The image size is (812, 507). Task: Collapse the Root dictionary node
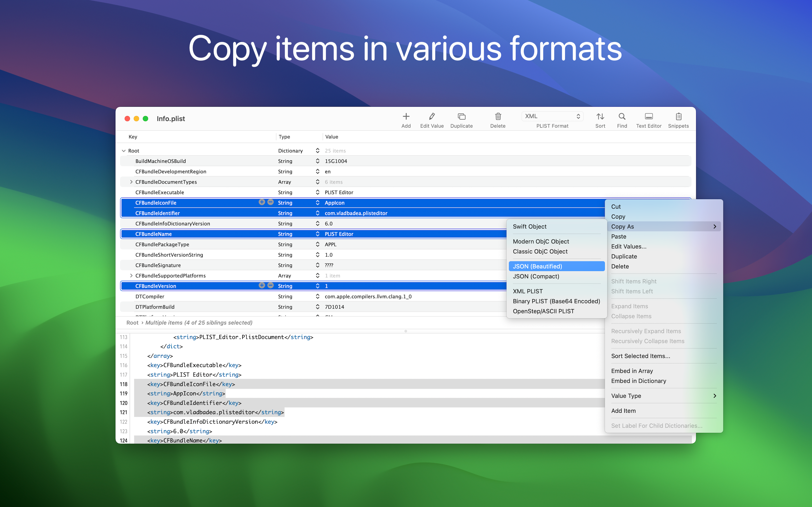(124, 151)
